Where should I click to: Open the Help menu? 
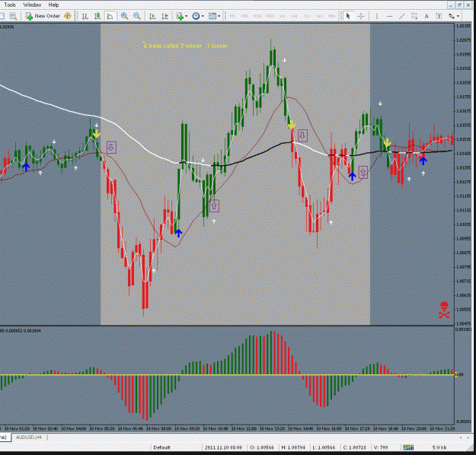point(53,5)
